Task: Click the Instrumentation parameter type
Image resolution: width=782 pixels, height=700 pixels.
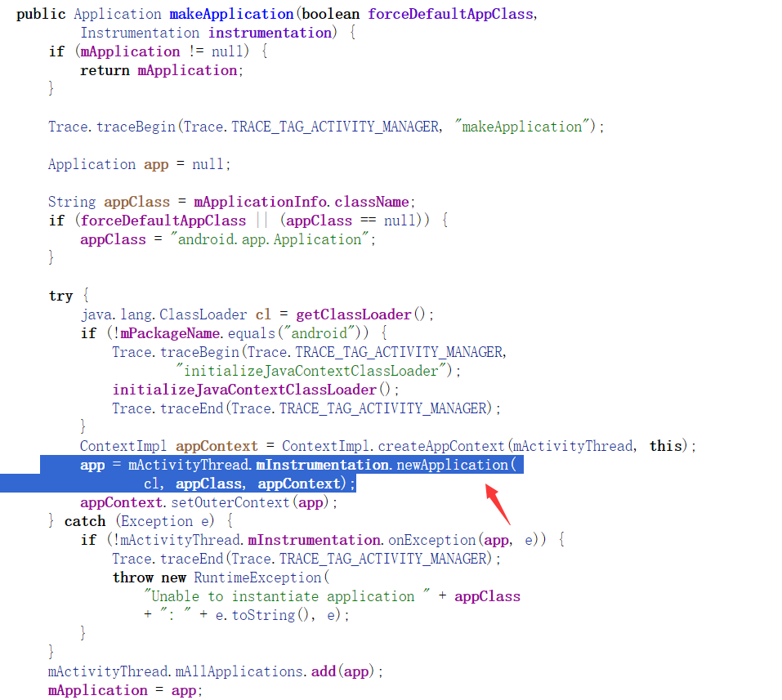Action: tap(140, 33)
